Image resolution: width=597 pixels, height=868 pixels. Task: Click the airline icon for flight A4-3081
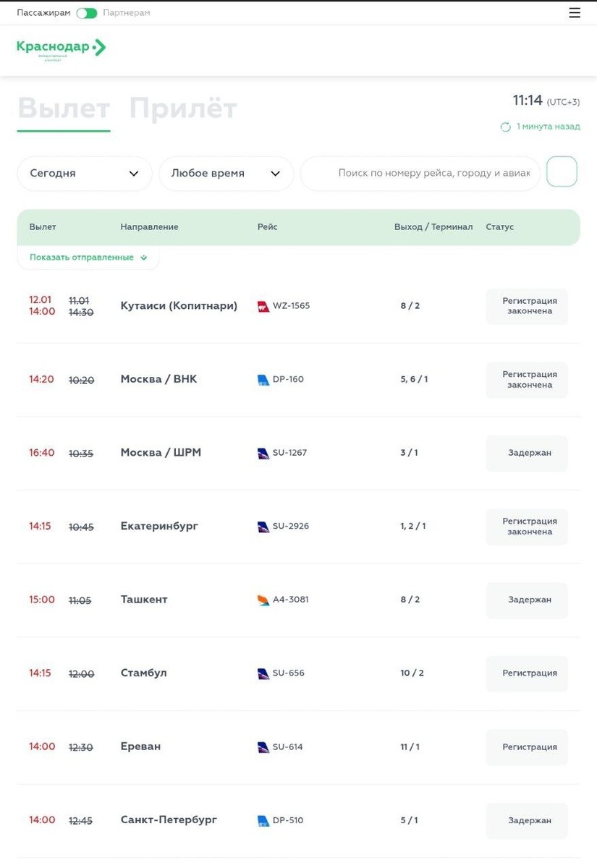click(x=263, y=600)
